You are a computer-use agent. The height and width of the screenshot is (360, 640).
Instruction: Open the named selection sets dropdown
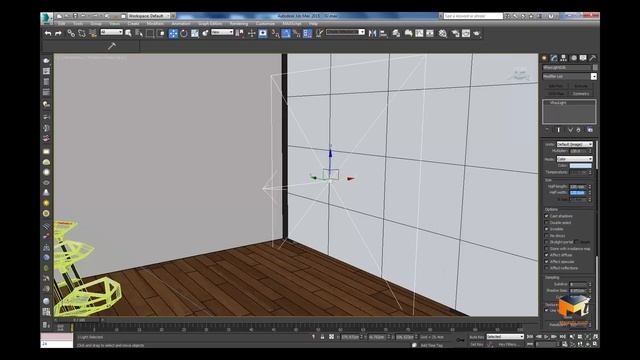click(x=345, y=32)
